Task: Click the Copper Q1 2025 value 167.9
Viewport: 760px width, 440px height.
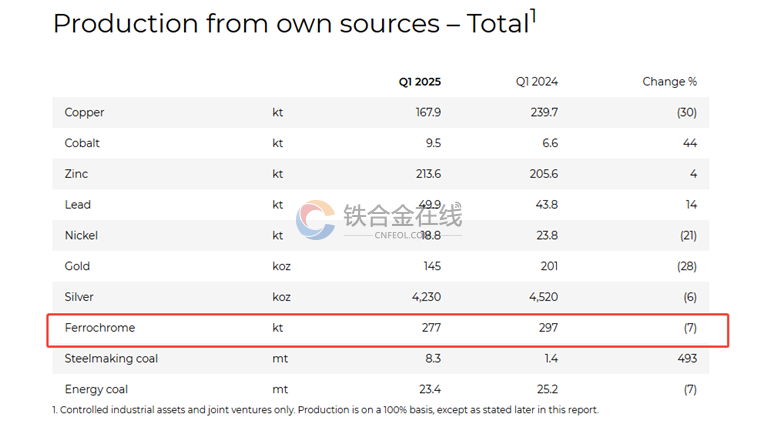Action: 428,112
